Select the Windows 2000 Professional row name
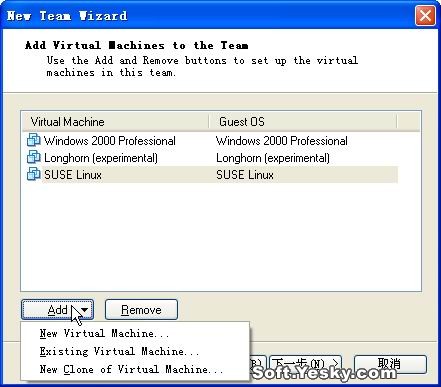The height and width of the screenshot is (387, 441). (x=110, y=141)
